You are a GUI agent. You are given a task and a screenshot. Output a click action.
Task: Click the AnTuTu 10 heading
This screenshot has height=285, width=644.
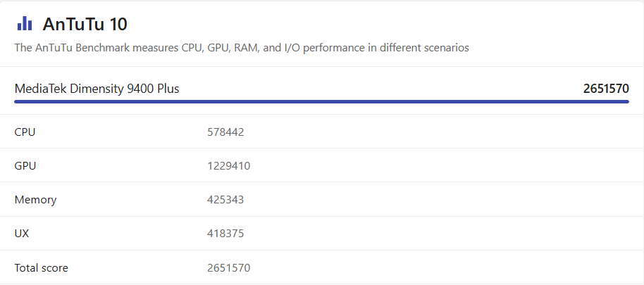[85, 24]
